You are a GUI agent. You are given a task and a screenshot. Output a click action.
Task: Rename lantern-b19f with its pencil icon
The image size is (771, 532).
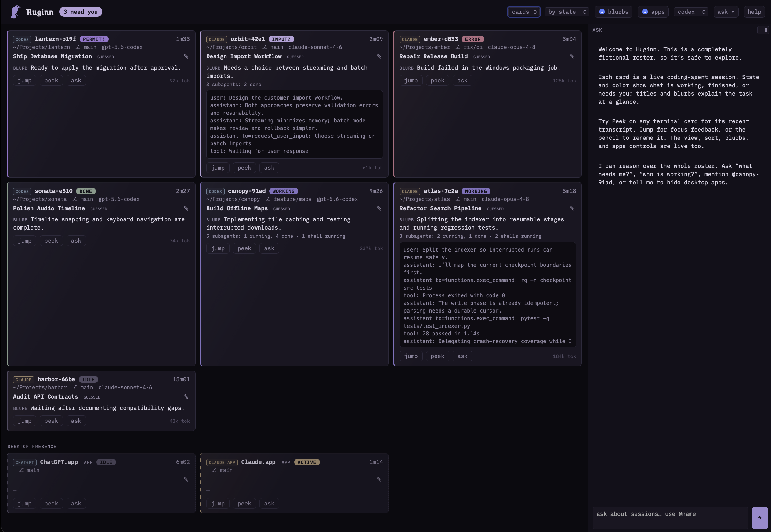click(x=186, y=56)
